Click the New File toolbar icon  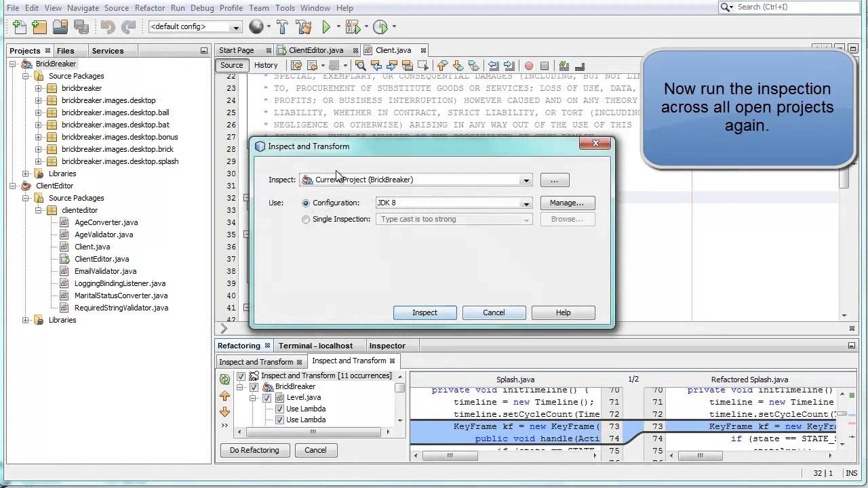(x=20, y=27)
